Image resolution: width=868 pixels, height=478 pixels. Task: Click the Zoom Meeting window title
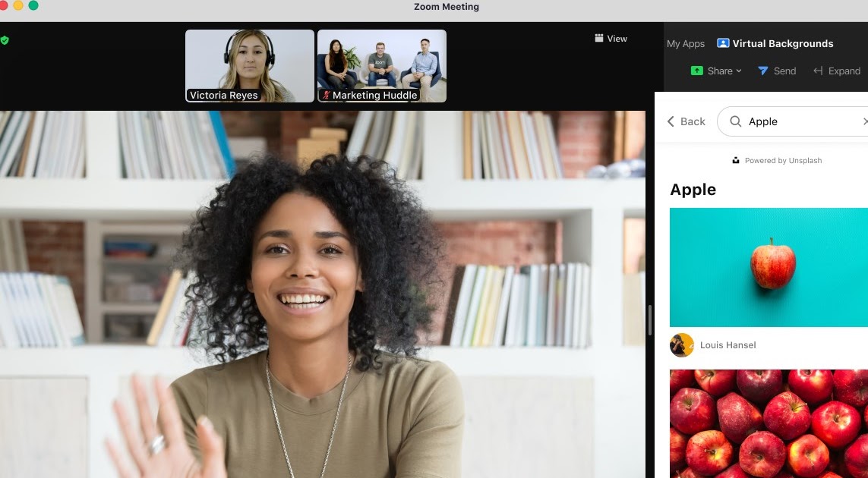tap(447, 7)
